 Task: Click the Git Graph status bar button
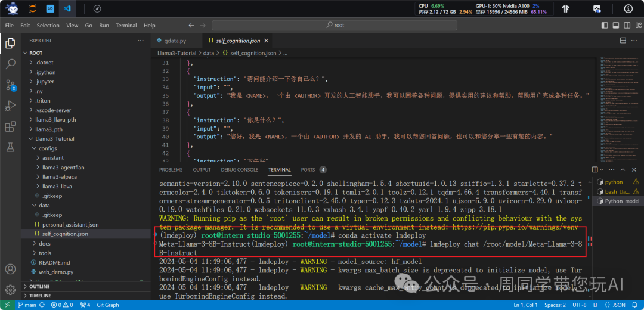(x=108, y=305)
